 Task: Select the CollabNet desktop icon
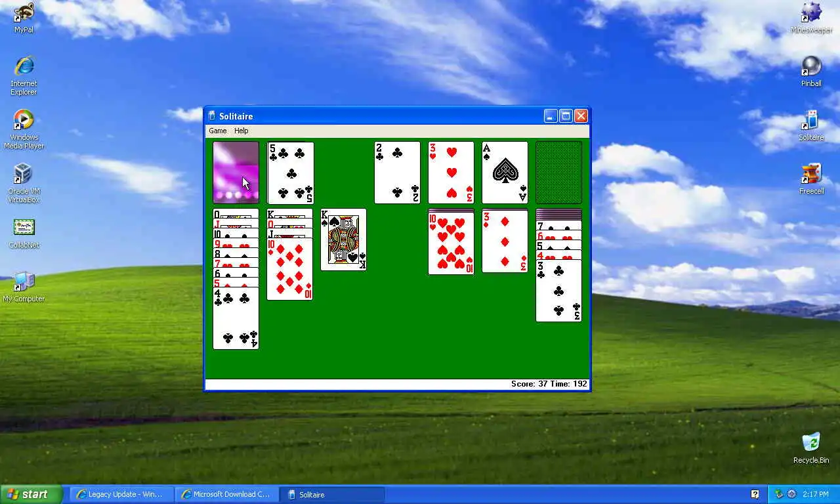(24, 234)
